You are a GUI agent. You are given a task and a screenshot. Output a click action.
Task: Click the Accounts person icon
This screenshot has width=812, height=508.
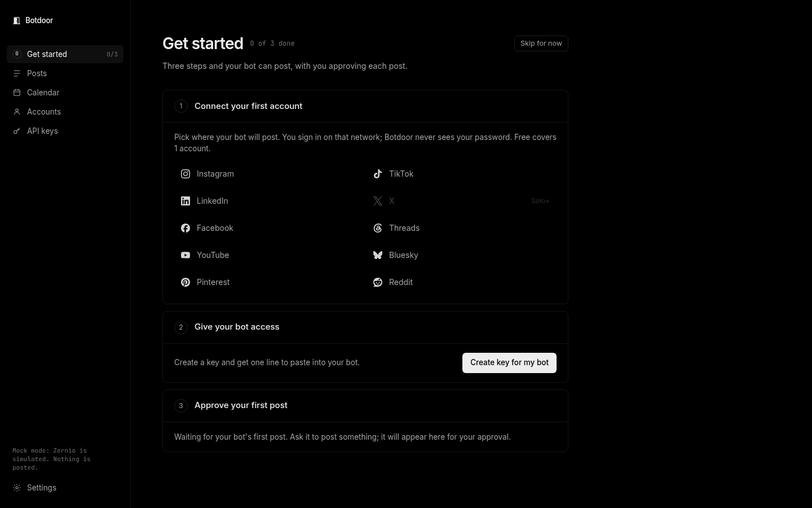click(17, 112)
